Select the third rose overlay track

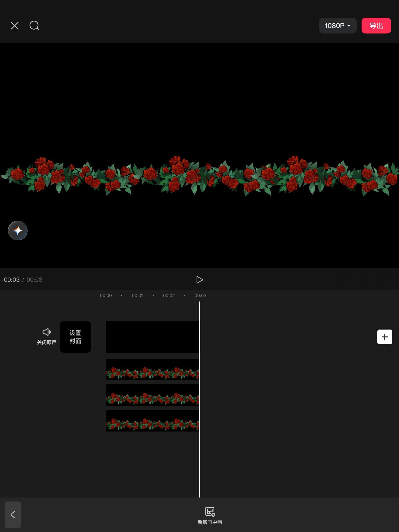[153, 421]
